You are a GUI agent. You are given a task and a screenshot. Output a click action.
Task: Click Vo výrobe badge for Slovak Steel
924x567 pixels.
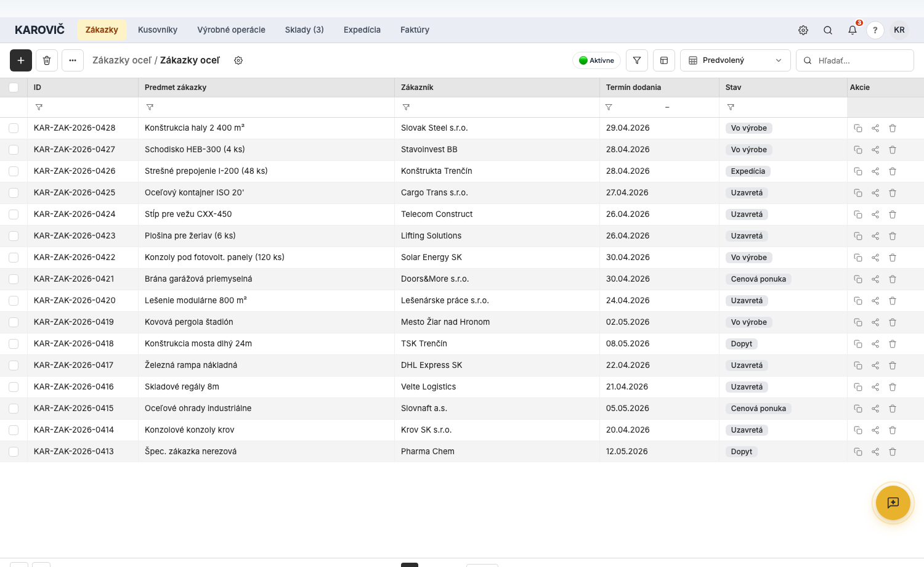[749, 128]
